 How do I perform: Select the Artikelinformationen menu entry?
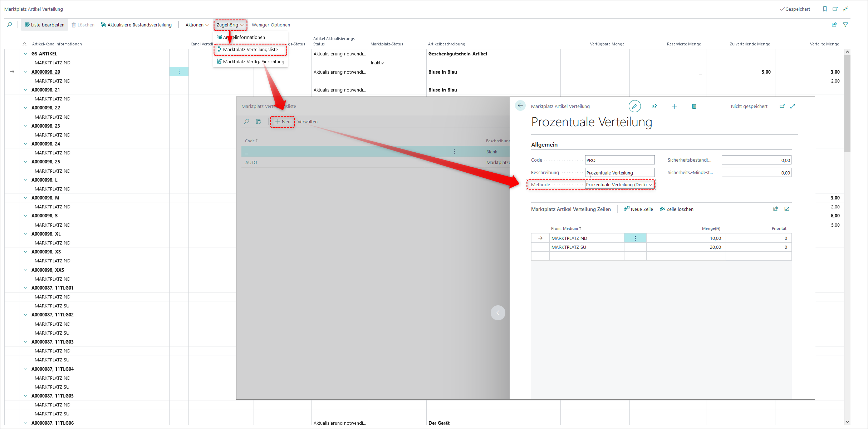(x=244, y=37)
